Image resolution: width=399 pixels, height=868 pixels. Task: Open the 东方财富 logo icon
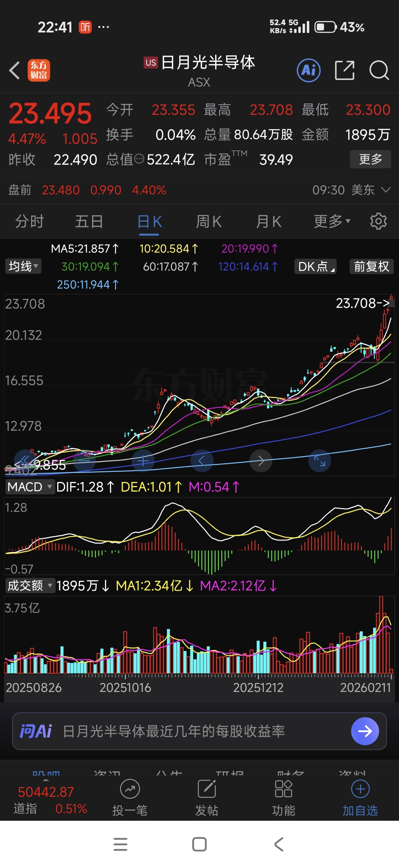(39, 71)
